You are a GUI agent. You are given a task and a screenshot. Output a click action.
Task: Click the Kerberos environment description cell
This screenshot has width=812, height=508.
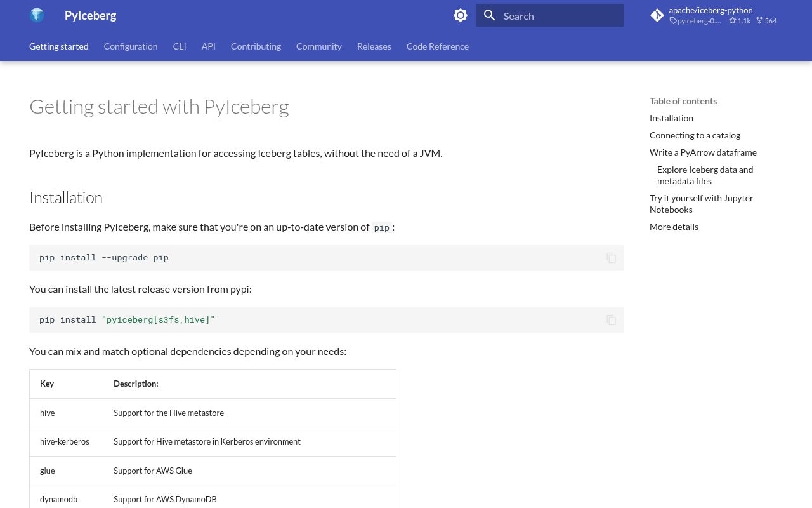coord(249,441)
